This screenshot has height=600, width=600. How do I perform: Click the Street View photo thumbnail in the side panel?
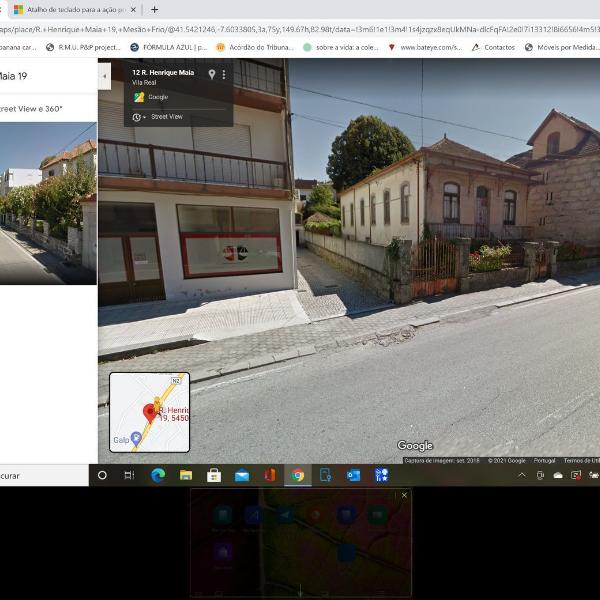[x=48, y=203]
